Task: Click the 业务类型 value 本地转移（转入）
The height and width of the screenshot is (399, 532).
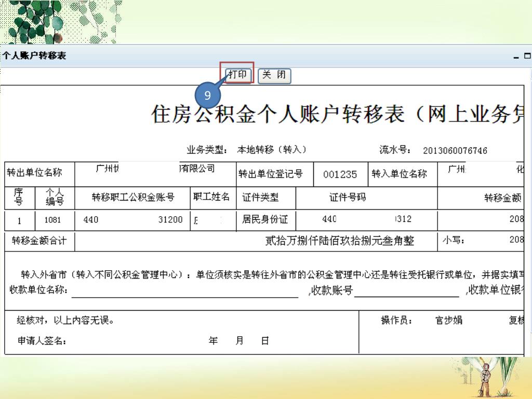Action: click(271, 150)
